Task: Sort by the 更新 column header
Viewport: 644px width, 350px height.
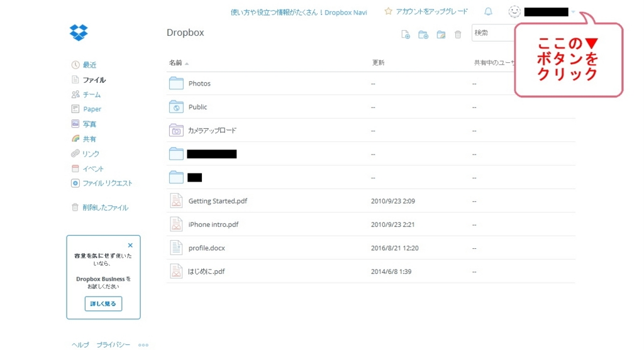Action: click(x=378, y=63)
